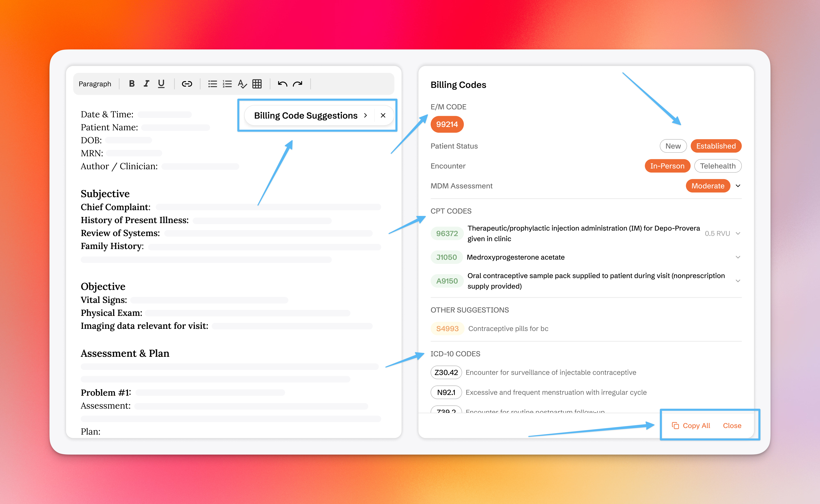Close the Billing Codes panel

coord(732,426)
